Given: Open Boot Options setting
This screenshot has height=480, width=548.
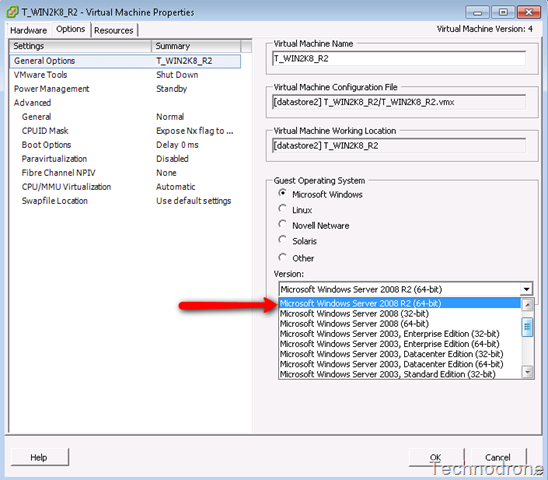Looking at the screenshot, I should pos(46,145).
